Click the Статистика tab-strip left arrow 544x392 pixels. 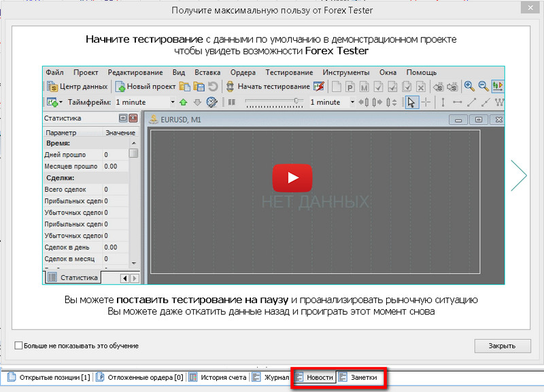tap(125, 278)
